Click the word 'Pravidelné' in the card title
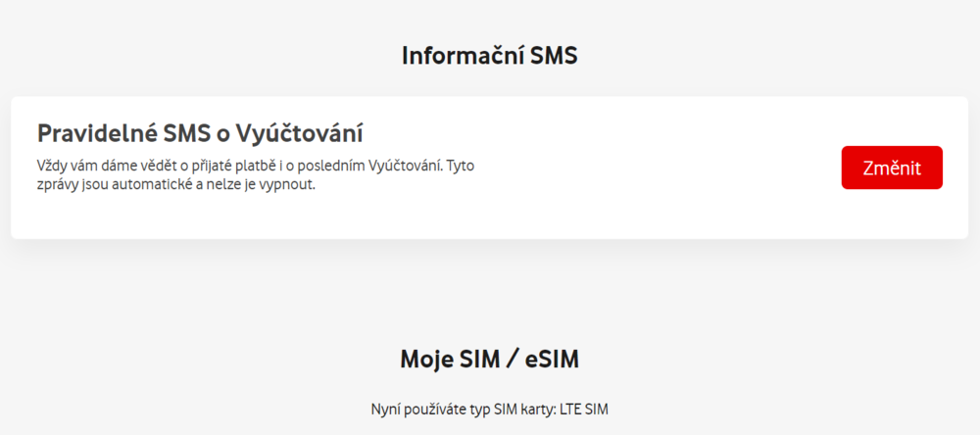 93,133
